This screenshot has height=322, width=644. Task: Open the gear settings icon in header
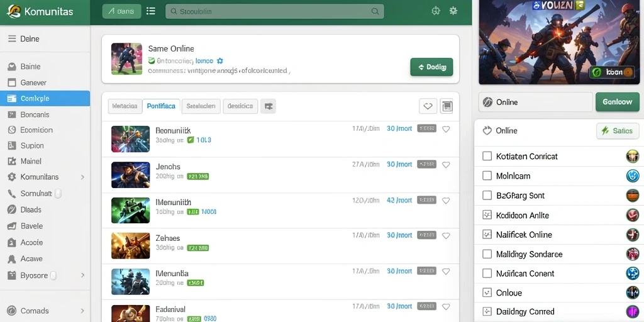(x=453, y=11)
